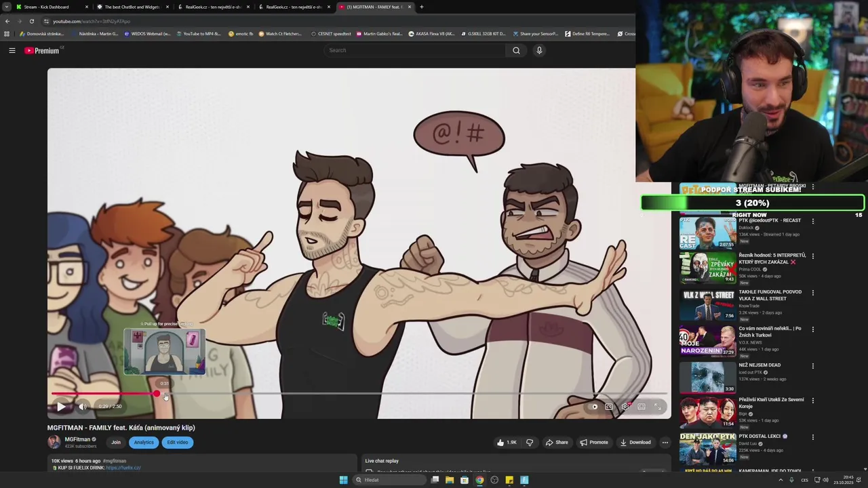Reload the current page
The width and height of the screenshot is (868, 488).
(x=31, y=21)
